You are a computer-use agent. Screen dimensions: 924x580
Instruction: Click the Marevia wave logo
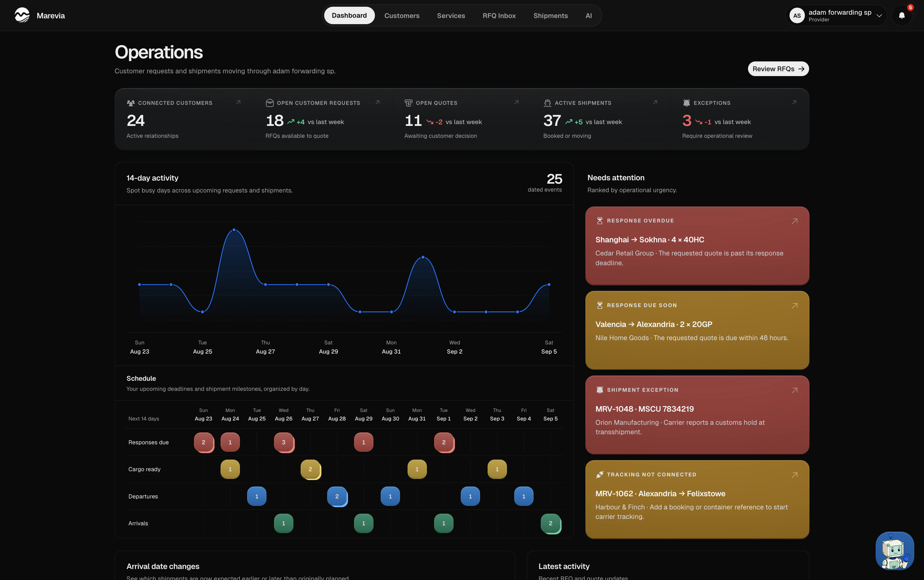coord(22,15)
